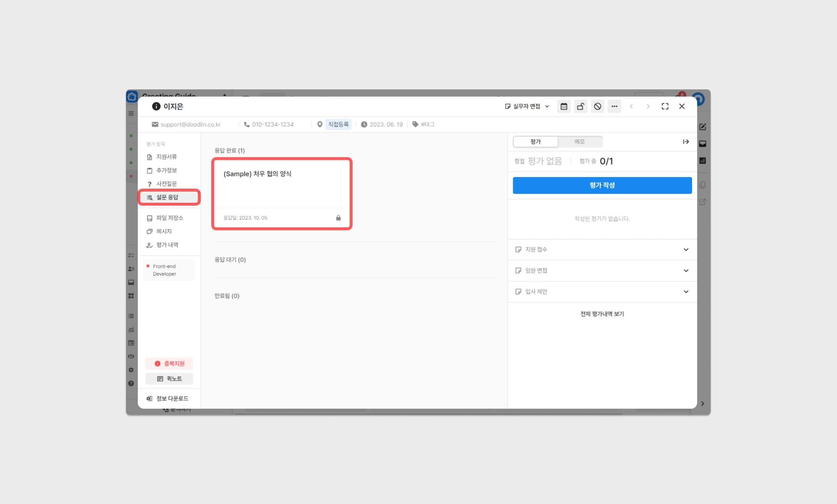Click the info icon beside 이지은
Image resolution: width=837 pixels, height=504 pixels.
point(156,106)
